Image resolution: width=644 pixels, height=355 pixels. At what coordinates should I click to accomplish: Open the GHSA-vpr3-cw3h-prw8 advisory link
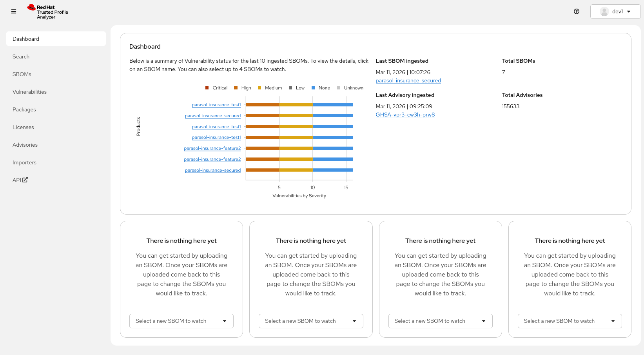point(405,115)
